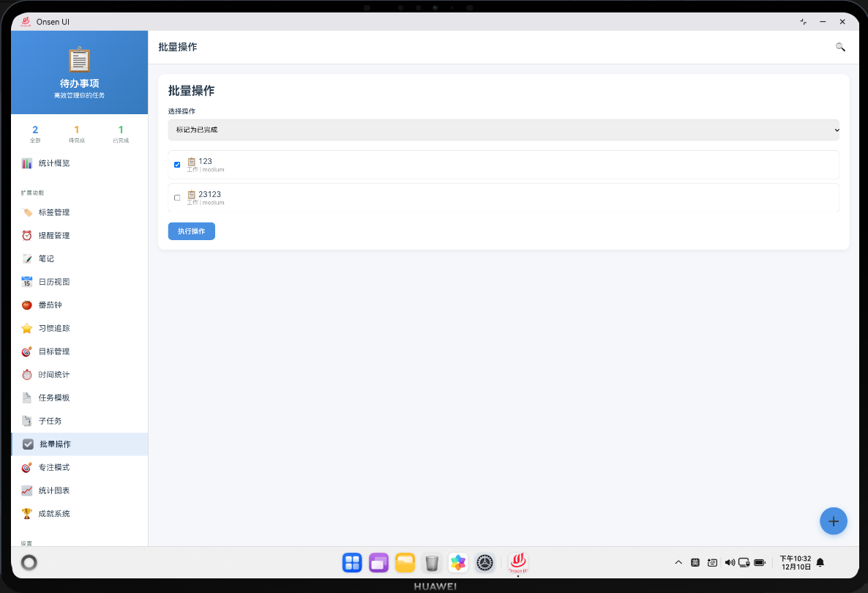Open the Onsen UI dock icon
Image resolution: width=868 pixels, height=593 pixels.
(518, 562)
